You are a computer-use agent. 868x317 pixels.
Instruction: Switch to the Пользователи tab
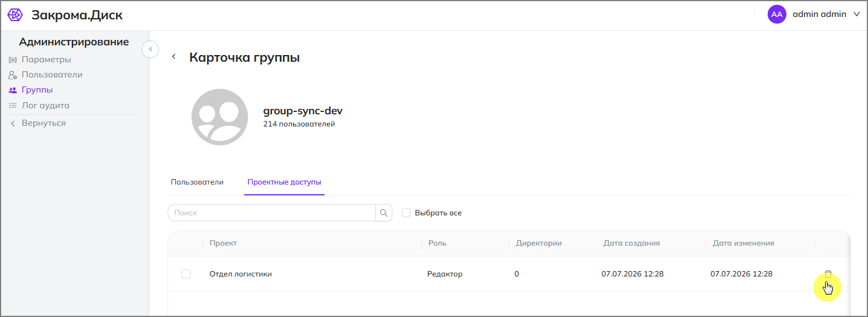(197, 182)
